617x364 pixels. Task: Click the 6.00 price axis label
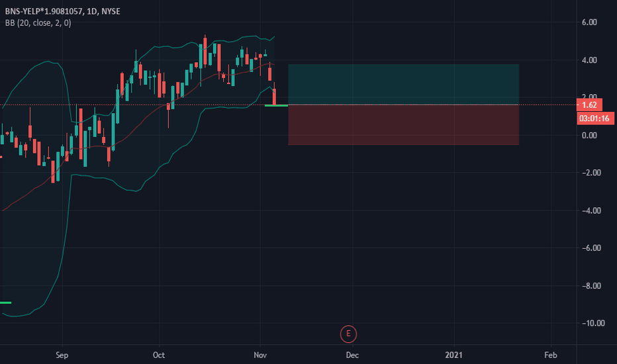pyautogui.click(x=589, y=23)
